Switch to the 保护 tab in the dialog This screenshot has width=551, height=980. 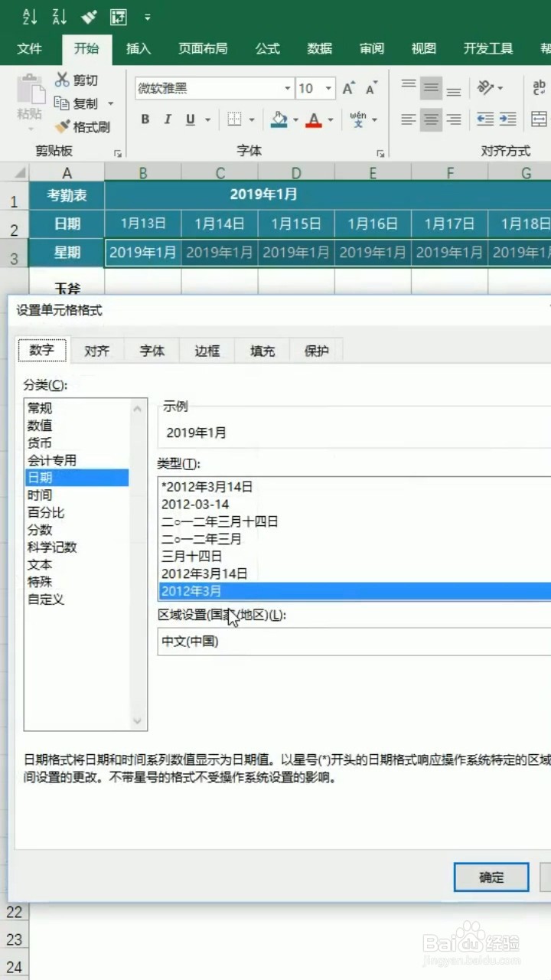click(317, 351)
